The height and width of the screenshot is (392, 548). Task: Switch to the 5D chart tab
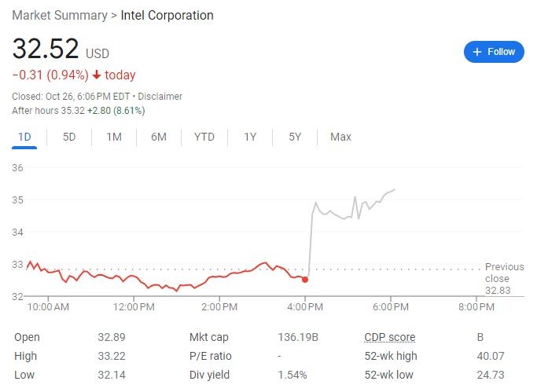tap(69, 137)
